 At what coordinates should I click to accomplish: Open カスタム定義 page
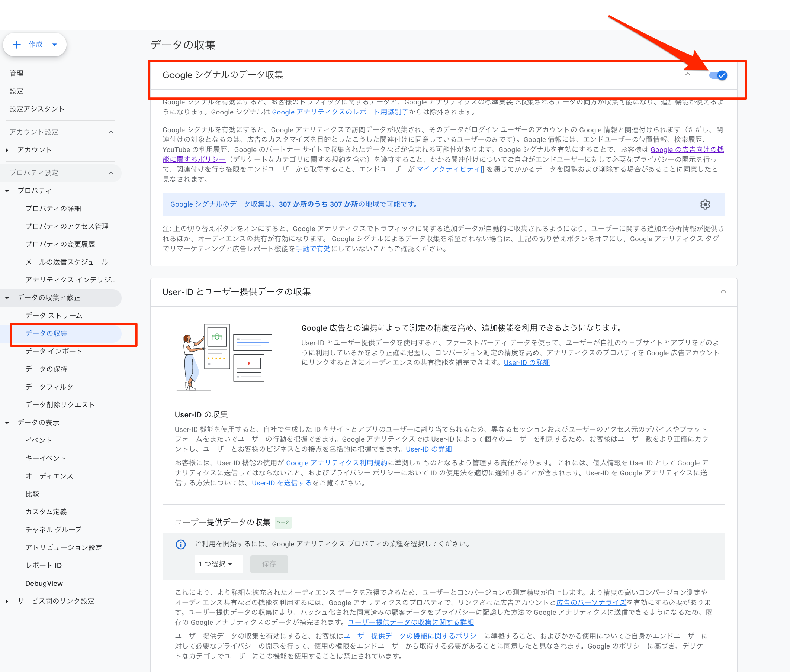pos(46,511)
